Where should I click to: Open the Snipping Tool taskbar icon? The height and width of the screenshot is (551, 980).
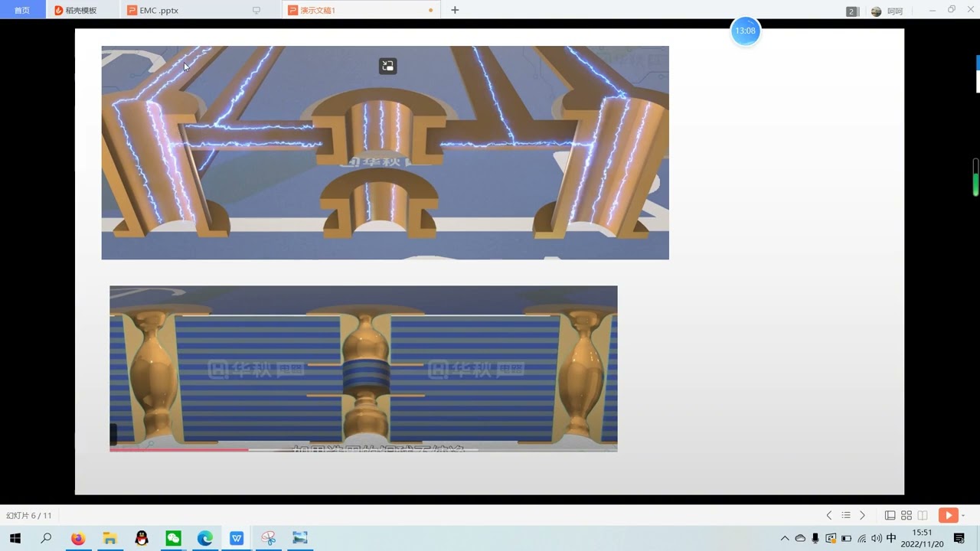click(268, 539)
